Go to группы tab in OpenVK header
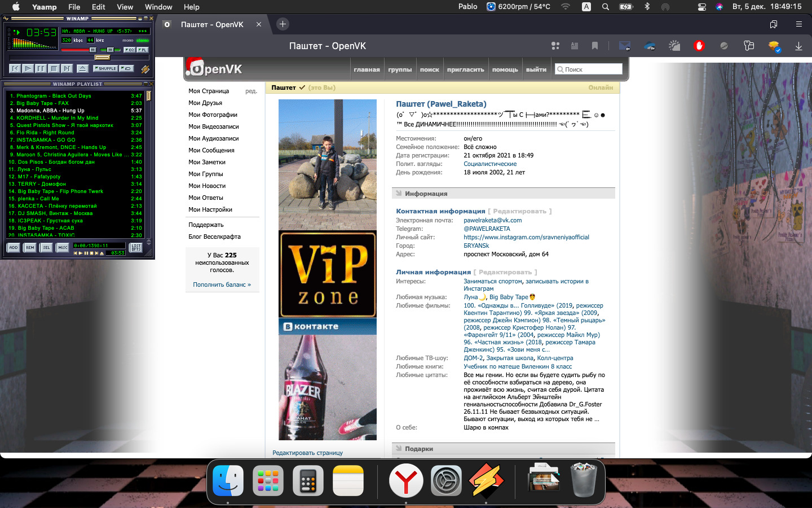Viewport: 812px width, 508px height. pos(400,69)
